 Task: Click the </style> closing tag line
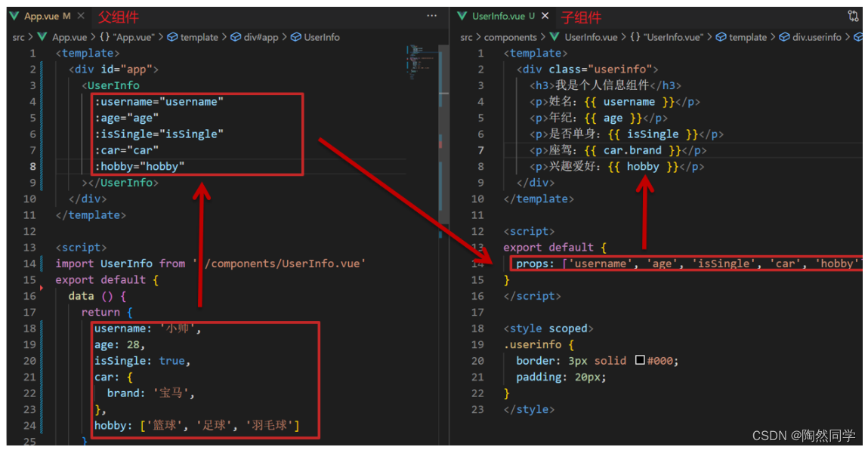pyautogui.click(x=529, y=409)
